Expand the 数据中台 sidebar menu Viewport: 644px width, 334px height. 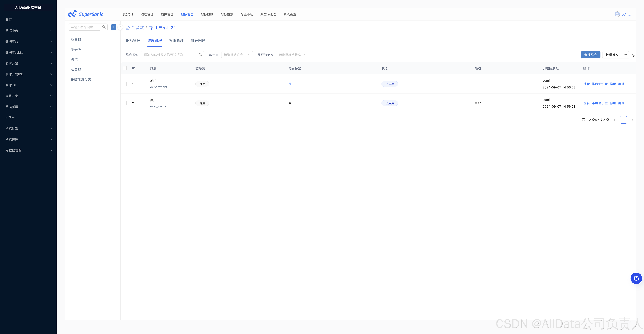tap(28, 31)
